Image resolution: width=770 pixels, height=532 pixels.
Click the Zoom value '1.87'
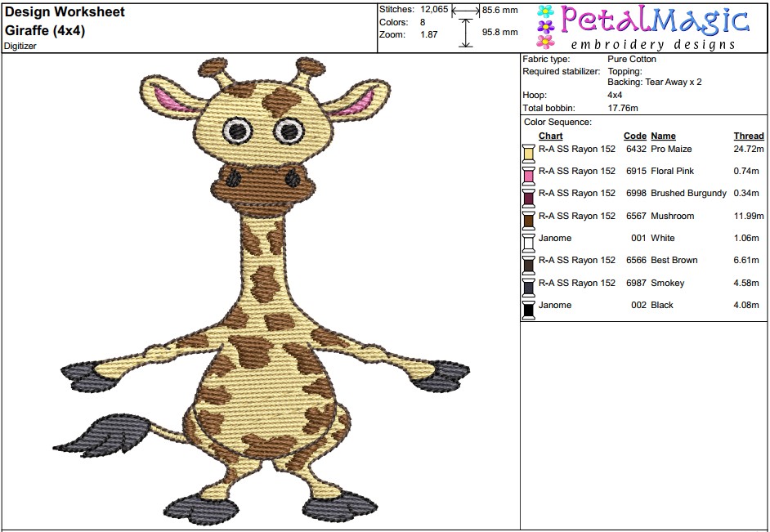coord(428,34)
